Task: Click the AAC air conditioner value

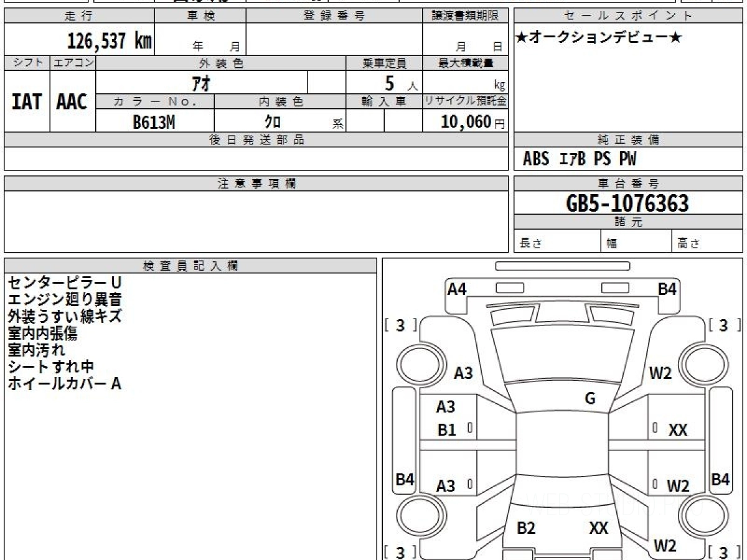Action: (72, 102)
